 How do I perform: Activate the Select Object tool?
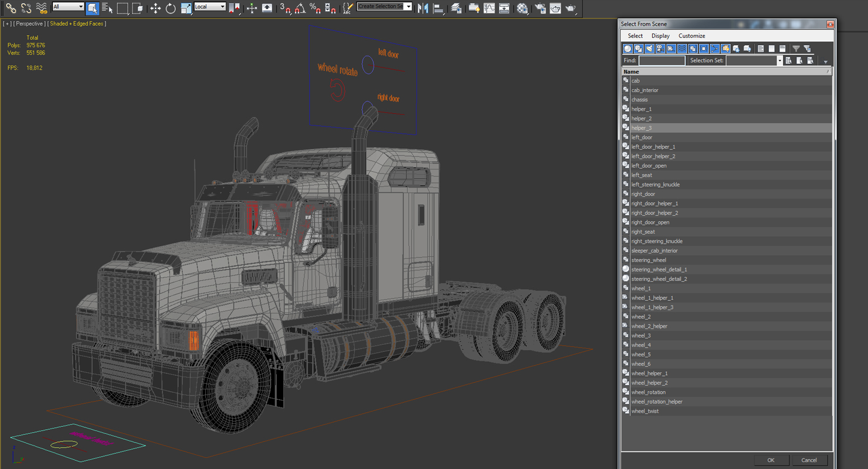pyautogui.click(x=92, y=8)
